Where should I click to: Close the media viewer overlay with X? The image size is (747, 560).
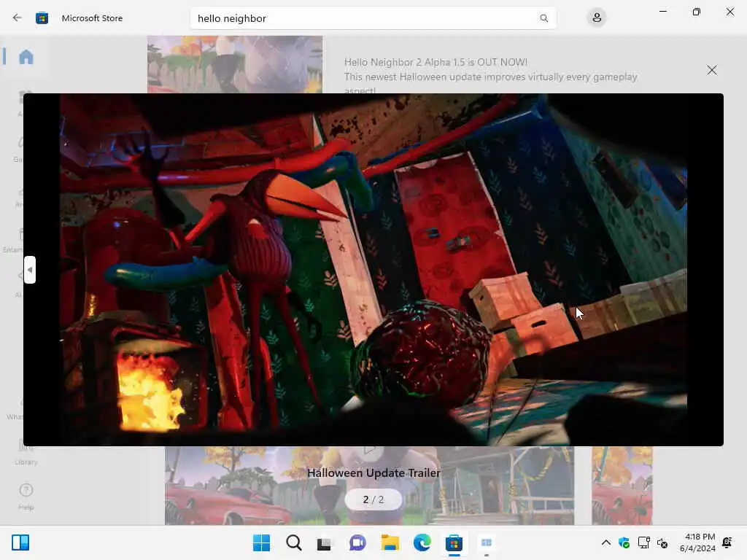(712, 71)
